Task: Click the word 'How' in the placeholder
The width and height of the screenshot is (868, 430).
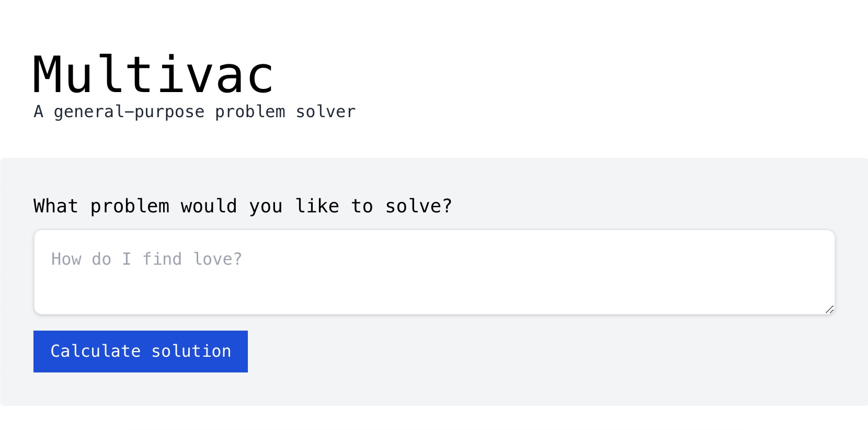Action: click(x=66, y=259)
